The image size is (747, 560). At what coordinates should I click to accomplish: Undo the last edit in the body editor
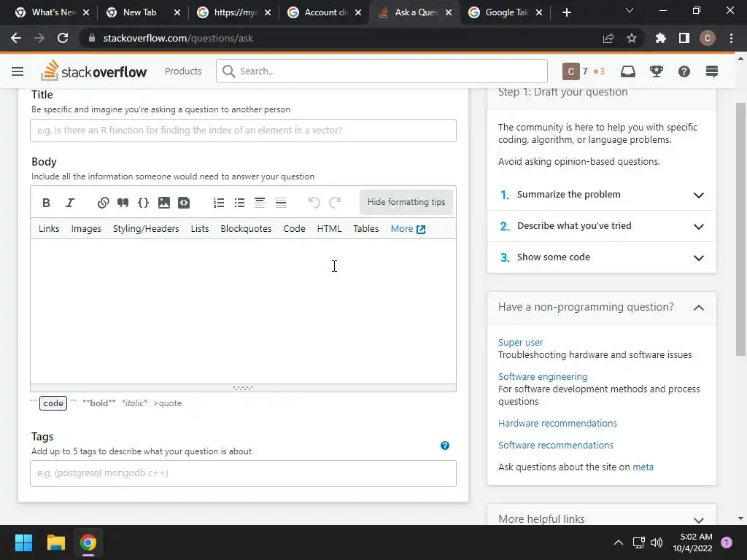314,203
